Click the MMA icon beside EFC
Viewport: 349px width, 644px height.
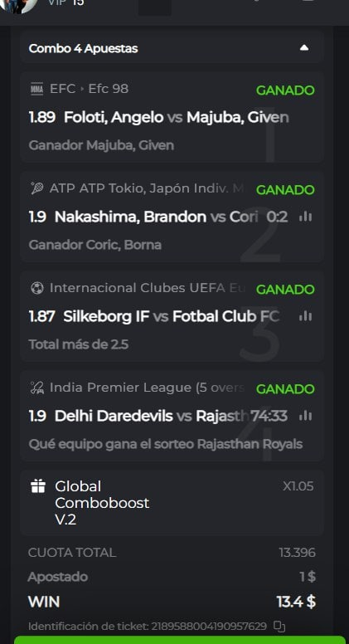(x=37, y=89)
